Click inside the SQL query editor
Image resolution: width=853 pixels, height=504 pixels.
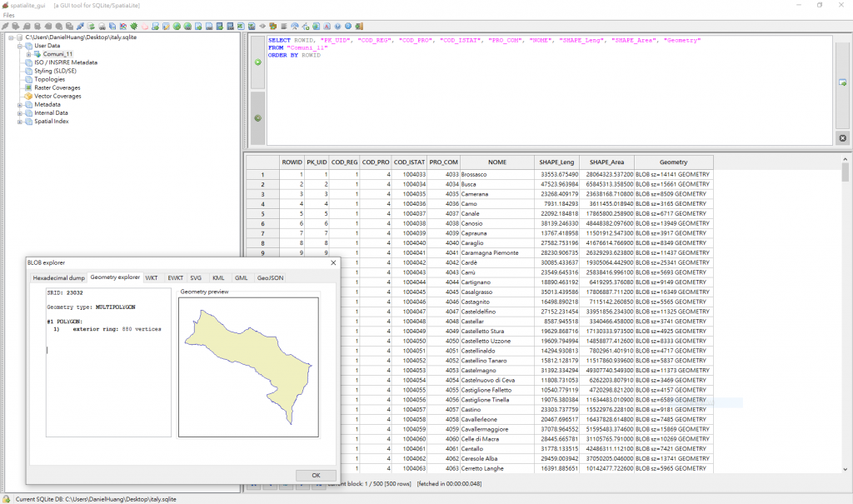550,91
